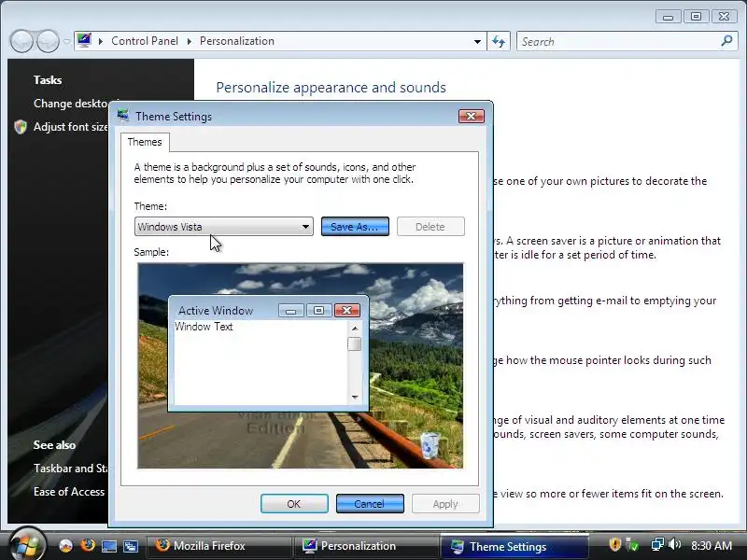
Task: Refresh the Personalization page
Action: coord(499,41)
